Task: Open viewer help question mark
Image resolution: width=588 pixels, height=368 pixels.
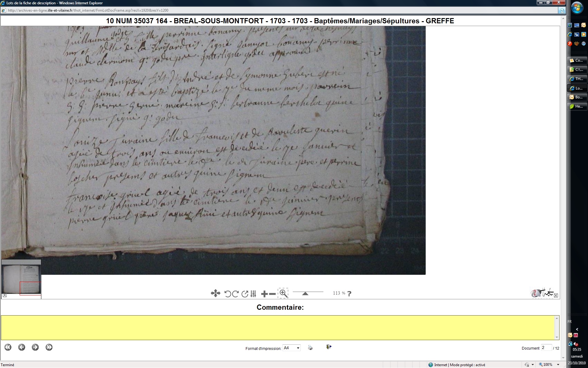Action: tap(349, 293)
